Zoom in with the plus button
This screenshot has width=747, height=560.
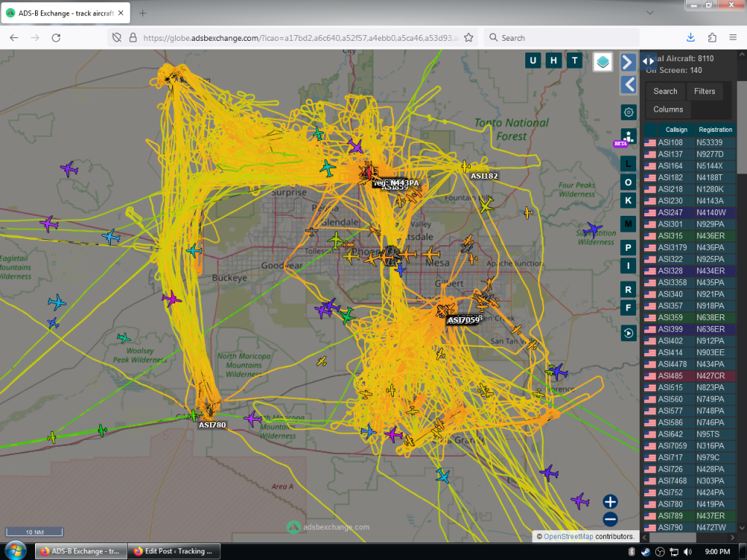(x=611, y=502)
